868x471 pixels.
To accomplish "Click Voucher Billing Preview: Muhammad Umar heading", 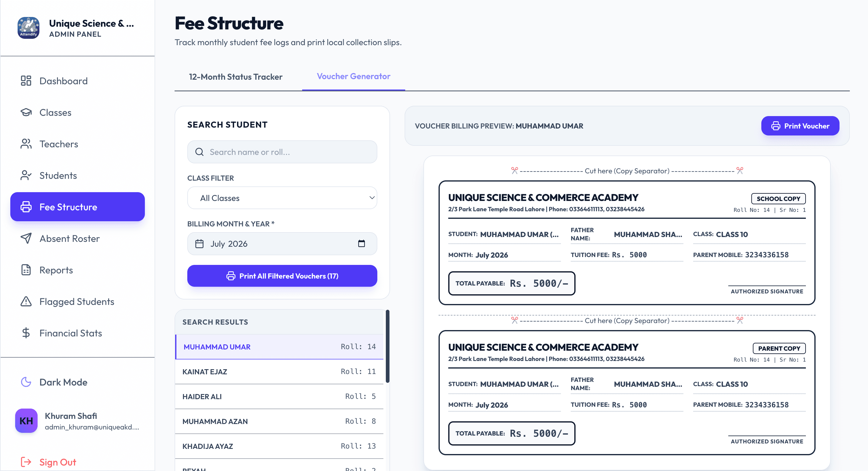I will 499,126.
